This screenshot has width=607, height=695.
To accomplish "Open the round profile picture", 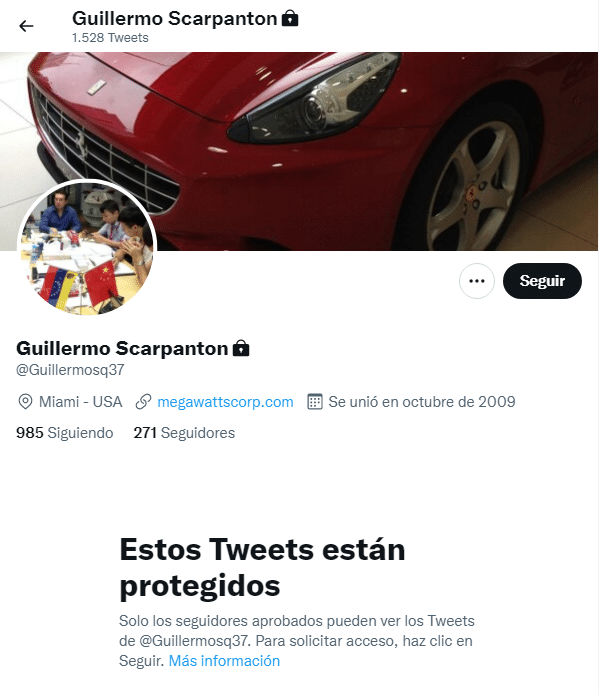I will coord(87,248).
